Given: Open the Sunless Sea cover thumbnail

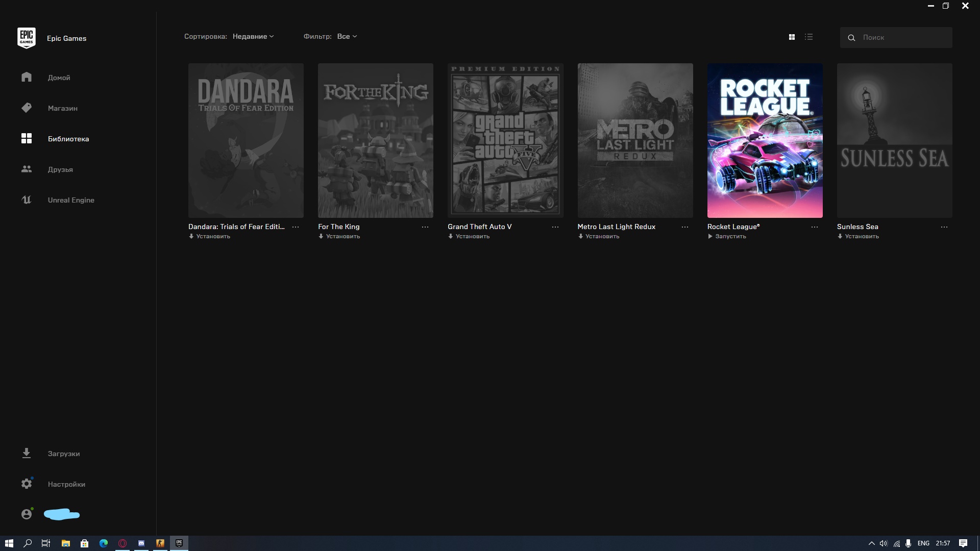Looking at the screenshot, I should pyautogui.click(x=894, y=140).
